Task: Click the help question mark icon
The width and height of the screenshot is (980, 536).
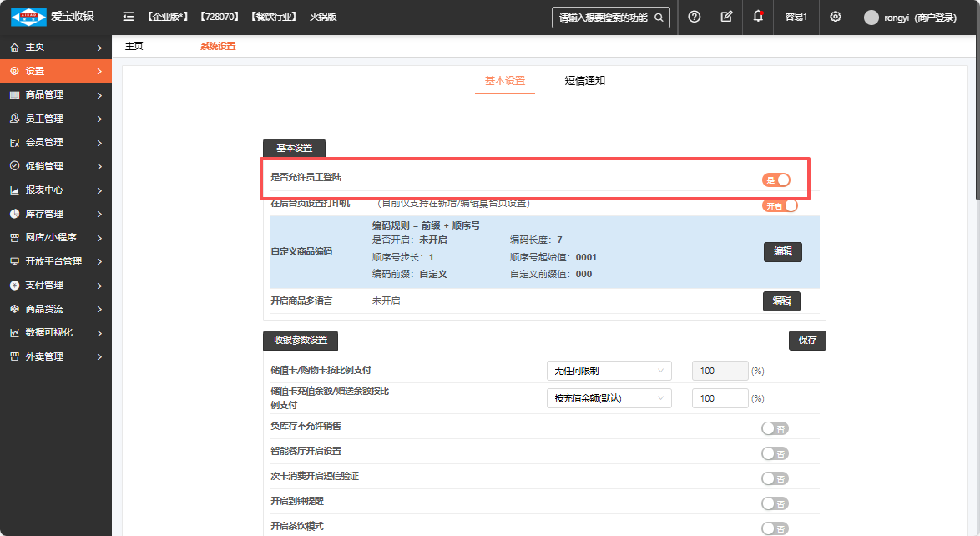Action: [694, 17]
